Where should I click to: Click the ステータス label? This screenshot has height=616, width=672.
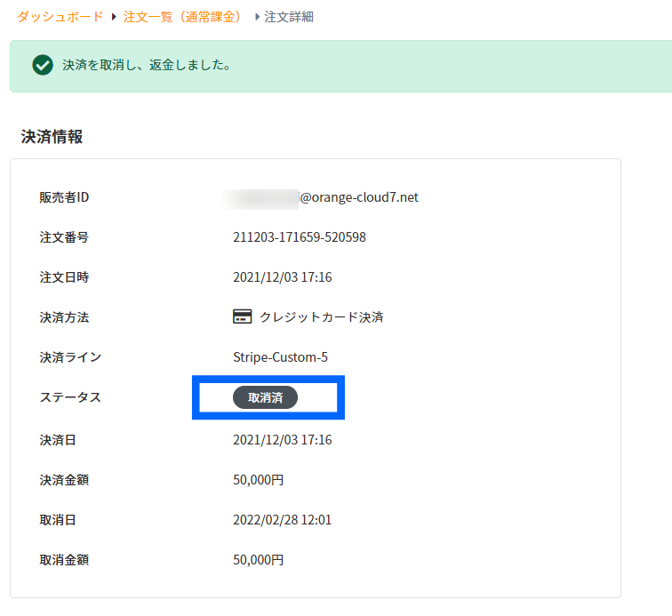coord(70,397)
